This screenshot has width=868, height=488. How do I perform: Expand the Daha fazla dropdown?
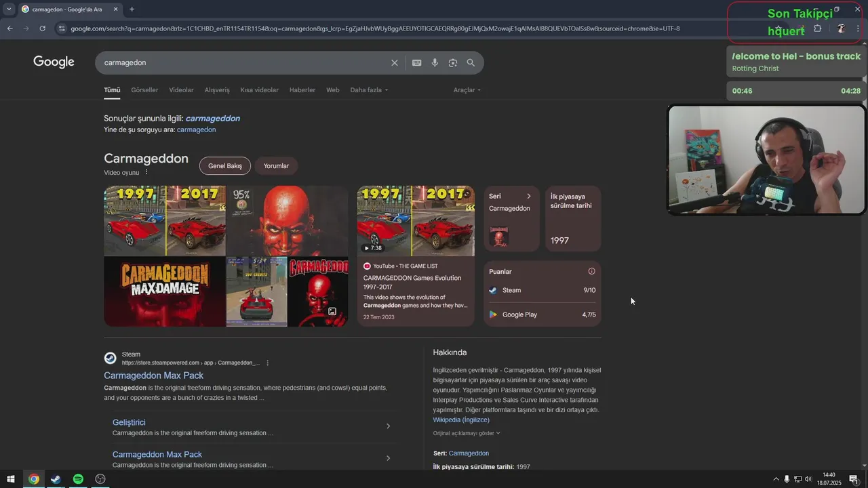pyautogui.click(x=370, y=90)
